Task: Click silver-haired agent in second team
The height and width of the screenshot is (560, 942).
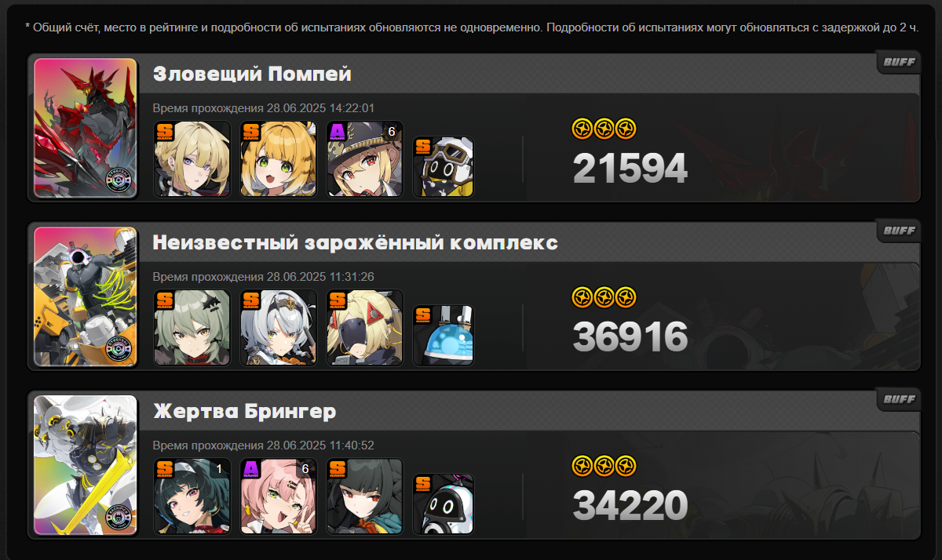Action: pos(279,327)
